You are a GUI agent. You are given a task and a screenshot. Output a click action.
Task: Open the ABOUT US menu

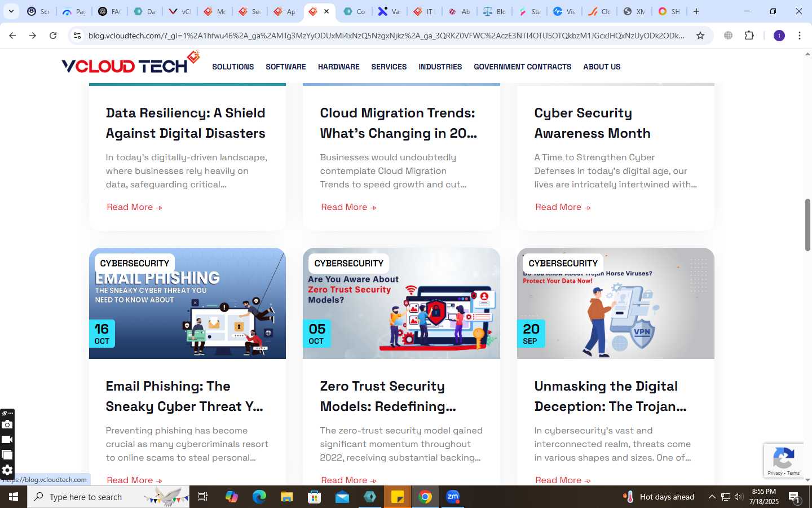point(602,67)
